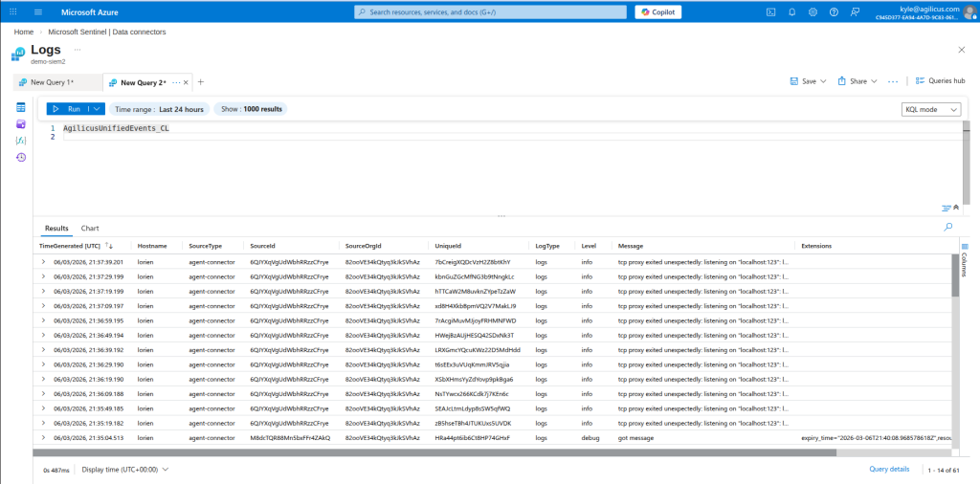
Task: Change Show 1000 results limit
Action: tap(252, 109)
